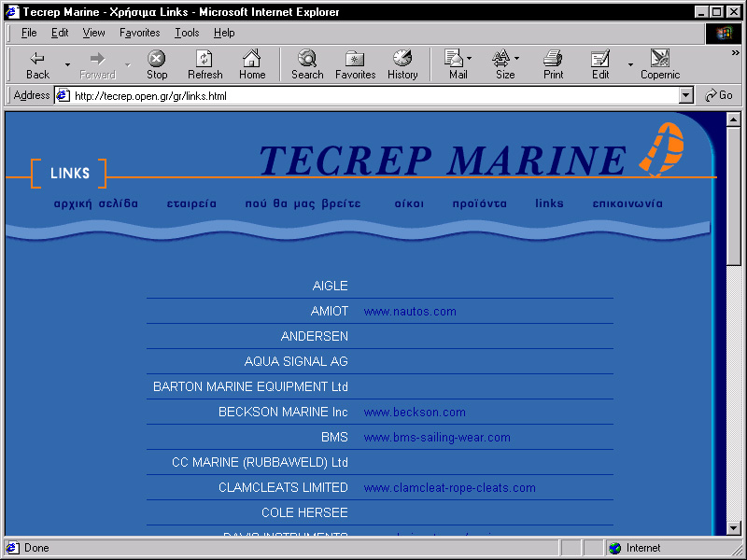This screenshot has height=560, width=747.
Task: Open the πού θα μας βρείτε link
Action: pos(303,203)
